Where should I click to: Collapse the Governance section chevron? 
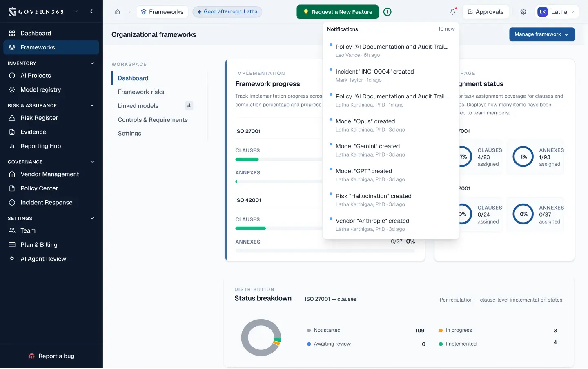(92, 162)
